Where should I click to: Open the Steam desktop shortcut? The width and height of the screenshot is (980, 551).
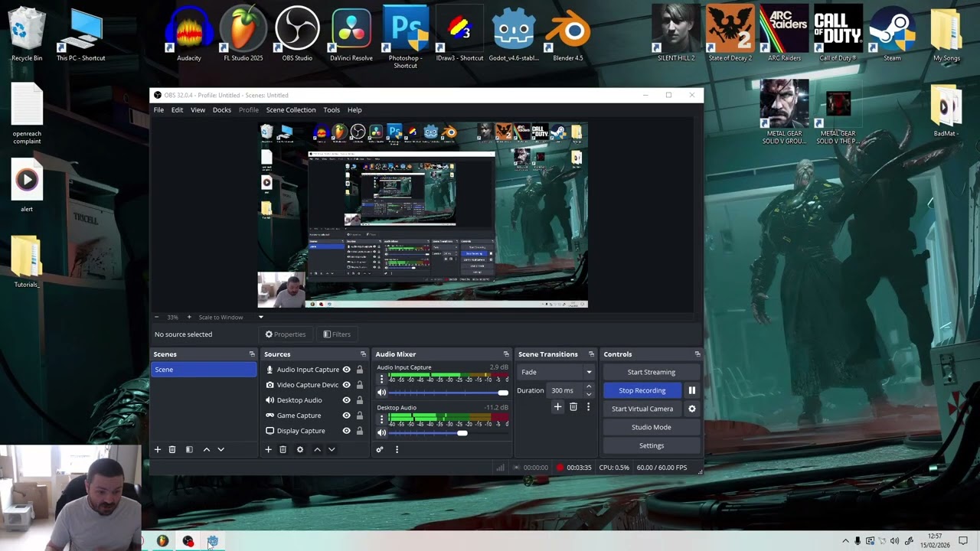[x=892, y=34]
